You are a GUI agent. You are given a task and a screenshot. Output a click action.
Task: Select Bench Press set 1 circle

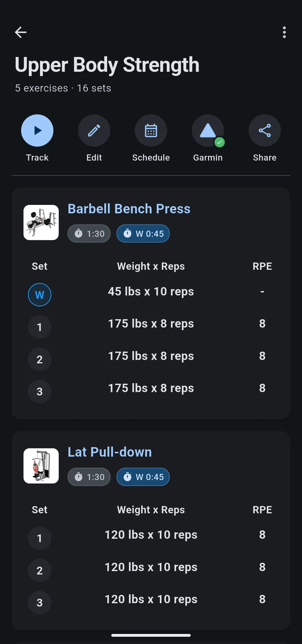(39, 327)
